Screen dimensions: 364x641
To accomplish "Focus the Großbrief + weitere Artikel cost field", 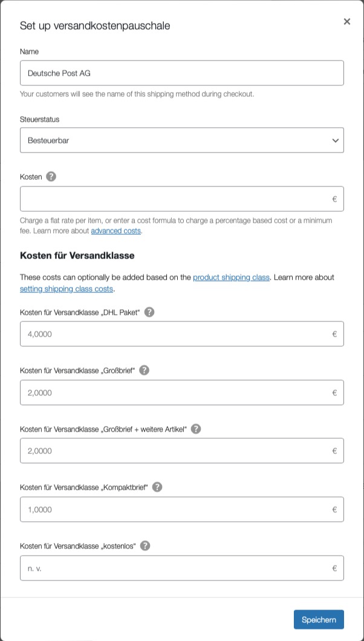I will coord(182,451).
